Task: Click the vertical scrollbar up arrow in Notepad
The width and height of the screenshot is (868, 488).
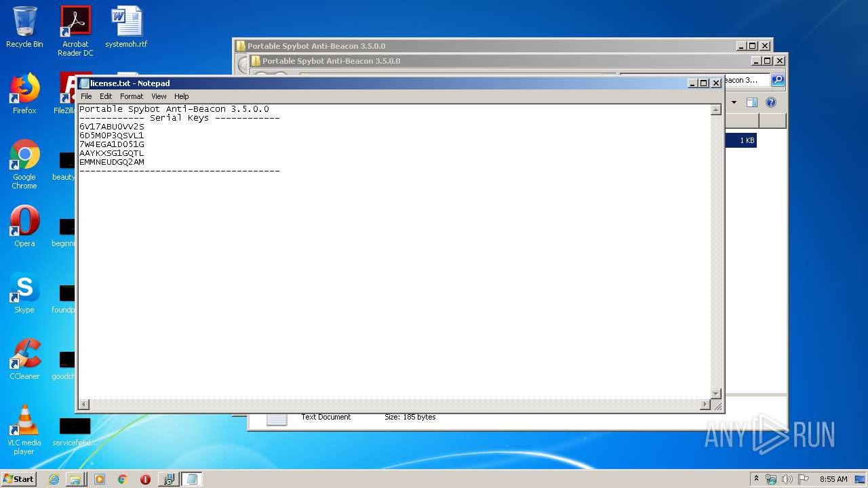Action: 715,110
